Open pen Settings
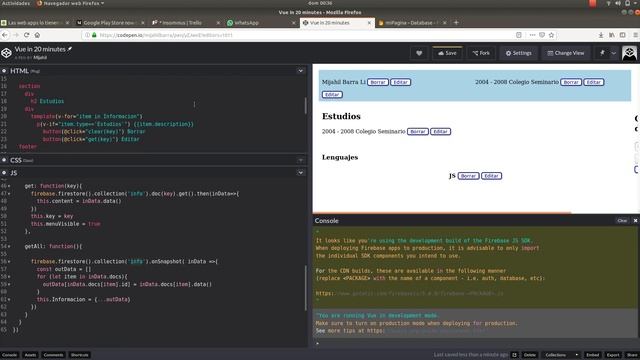The height and width of the screenshot is (360, 640). pos(519,53)
